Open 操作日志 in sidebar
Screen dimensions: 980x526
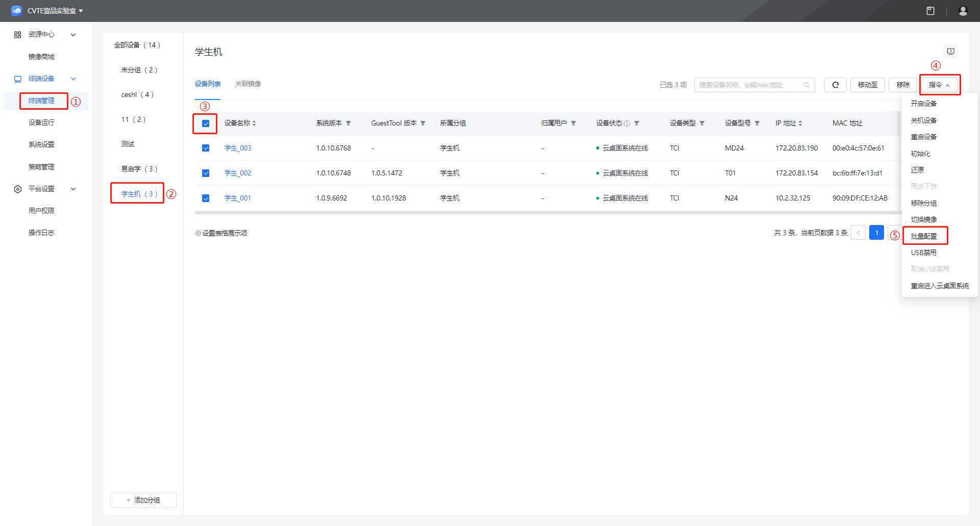pyautogui.click(x=41, y=233)
